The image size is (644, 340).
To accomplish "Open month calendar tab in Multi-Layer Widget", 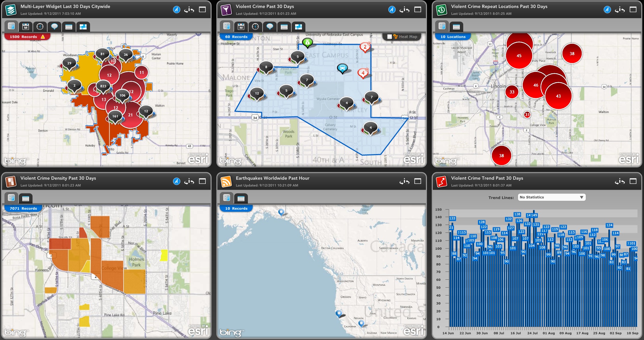I will pos(26,27).
